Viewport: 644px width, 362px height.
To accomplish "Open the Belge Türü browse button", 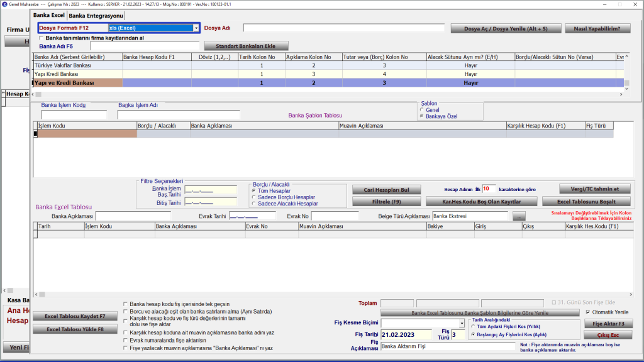I will click(x=519, y=216).
